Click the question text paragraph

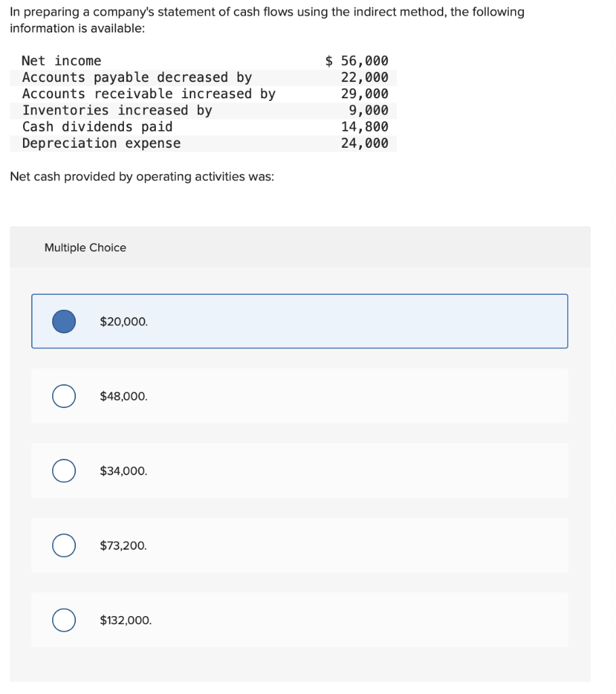tap(268, 20)
